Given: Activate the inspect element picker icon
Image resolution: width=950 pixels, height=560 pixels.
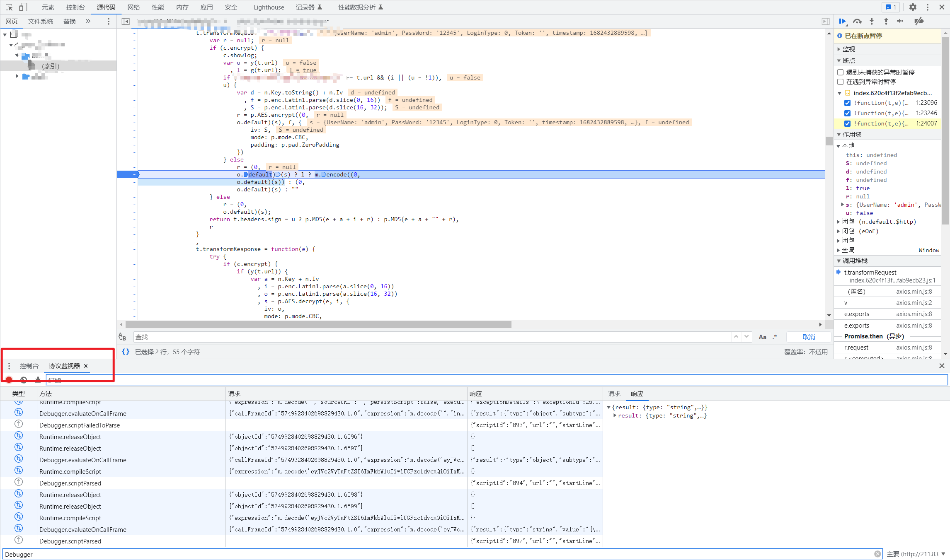Looking at the screenshot, I should [9, 7].
